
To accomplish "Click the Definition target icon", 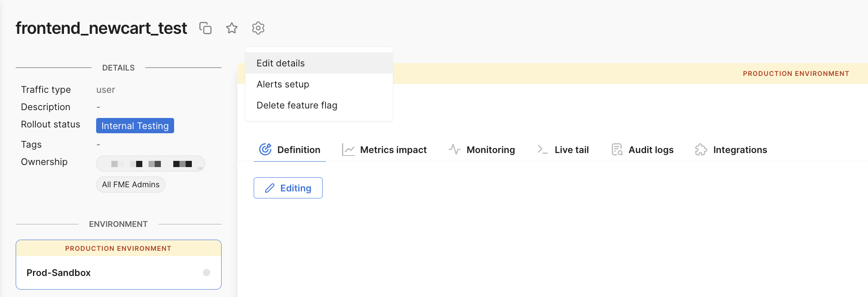I will [x=265, y=149].
